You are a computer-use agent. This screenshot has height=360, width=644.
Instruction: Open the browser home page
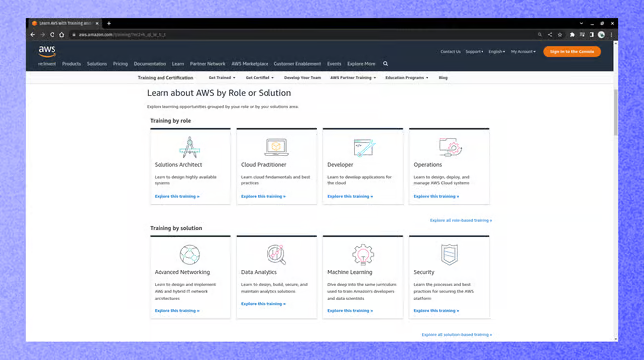(62, 35)
